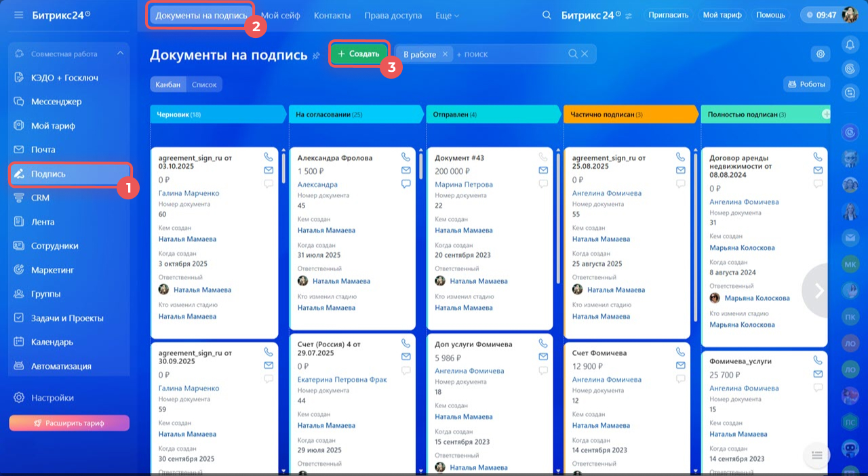Click into the поиск search field
The width and height of the screenshot is (868, 476).
coord(509,54)
